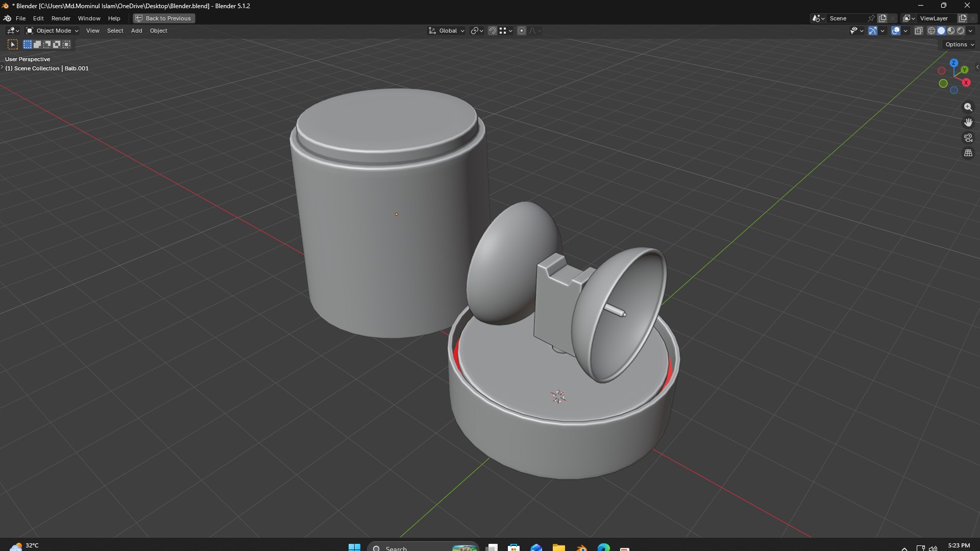Open the Render menu

(61, 18)
